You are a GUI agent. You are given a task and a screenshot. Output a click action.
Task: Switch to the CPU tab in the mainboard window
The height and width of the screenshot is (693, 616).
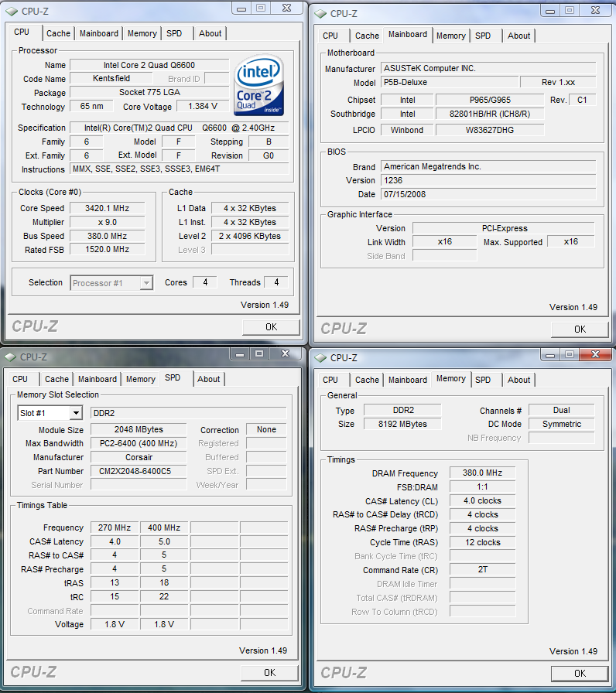pos(330,36)
